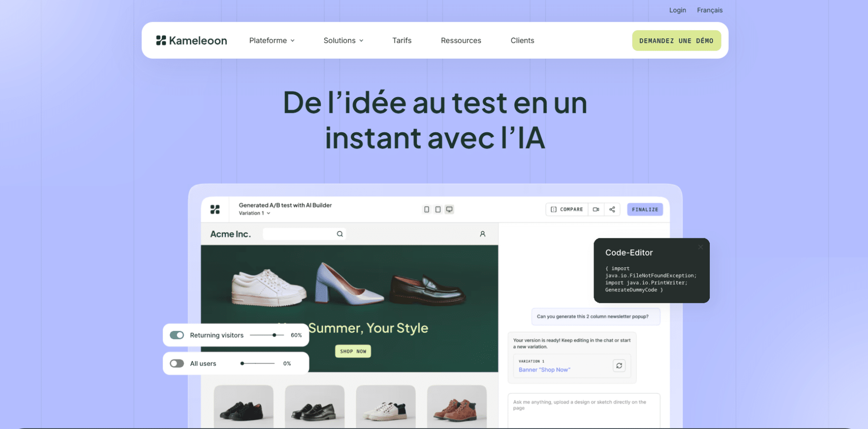Viewport: 868px width, 429px height.
Task: Toggle off the Returning visitors switch
Action: pos(177,335)
